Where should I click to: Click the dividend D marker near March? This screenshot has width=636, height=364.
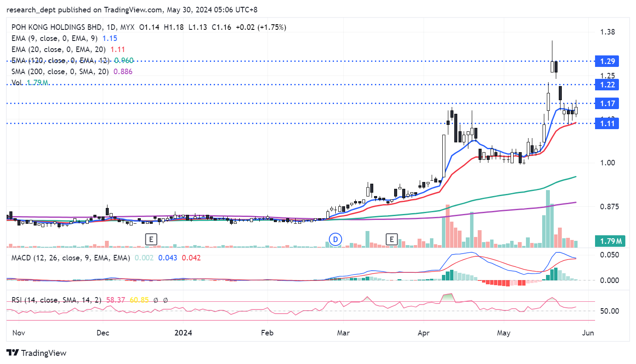(x=336, y=240)
